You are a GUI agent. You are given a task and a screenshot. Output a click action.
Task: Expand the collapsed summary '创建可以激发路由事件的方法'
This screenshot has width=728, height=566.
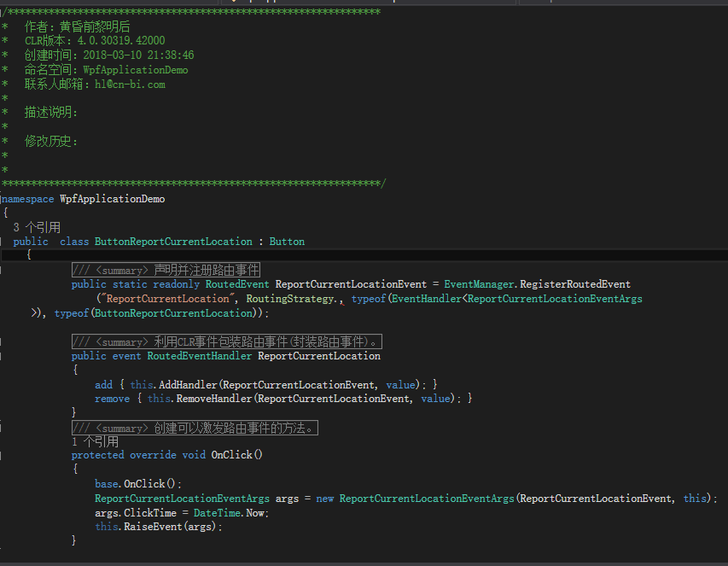click(195, 428)
